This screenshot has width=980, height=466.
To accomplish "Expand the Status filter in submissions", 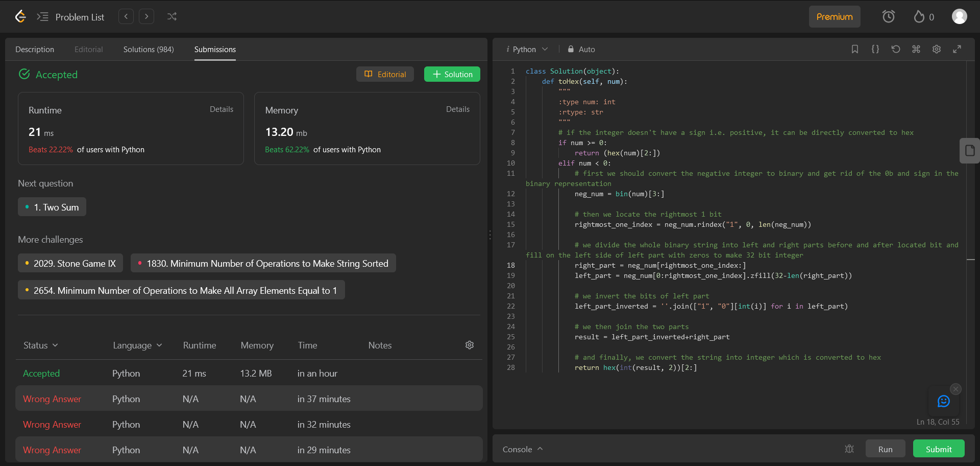I will coord(40,345).
